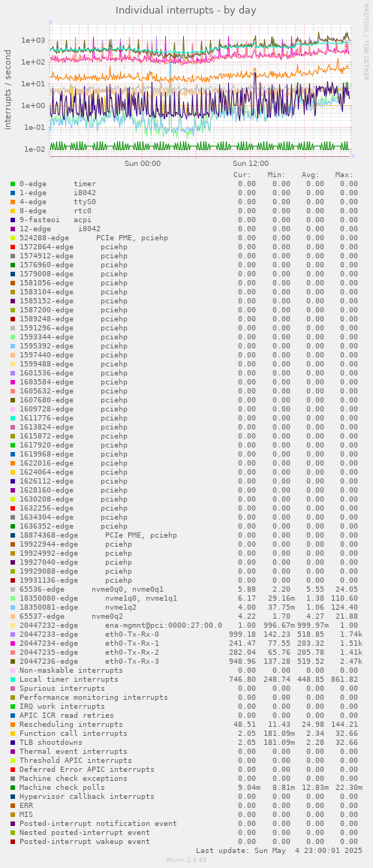
Task: Click the graph title Individual interrupts by day
Action: coord(186,10)
